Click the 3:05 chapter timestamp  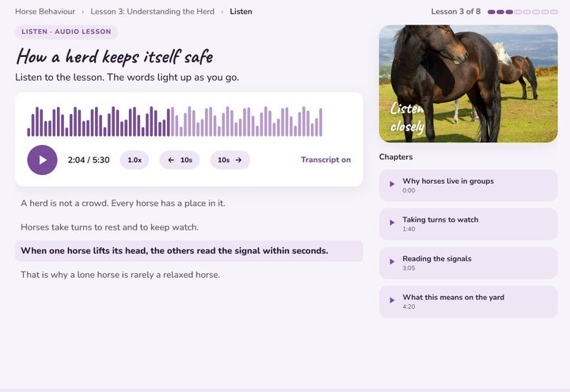pyautogui.click(x=408, y=268)
